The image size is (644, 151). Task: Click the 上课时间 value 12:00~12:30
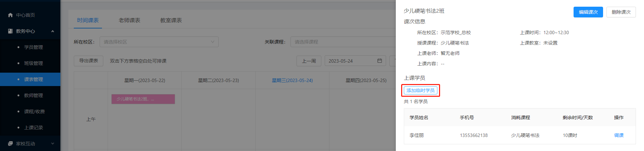click(x=556, y=32)
